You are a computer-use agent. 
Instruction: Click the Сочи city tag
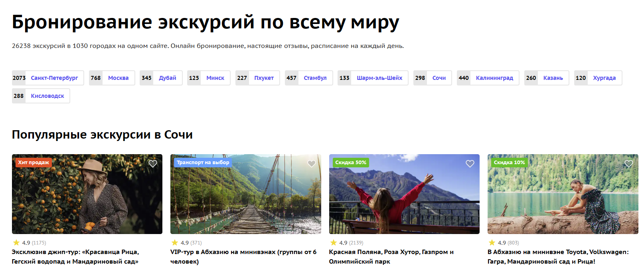pos(439,78)
